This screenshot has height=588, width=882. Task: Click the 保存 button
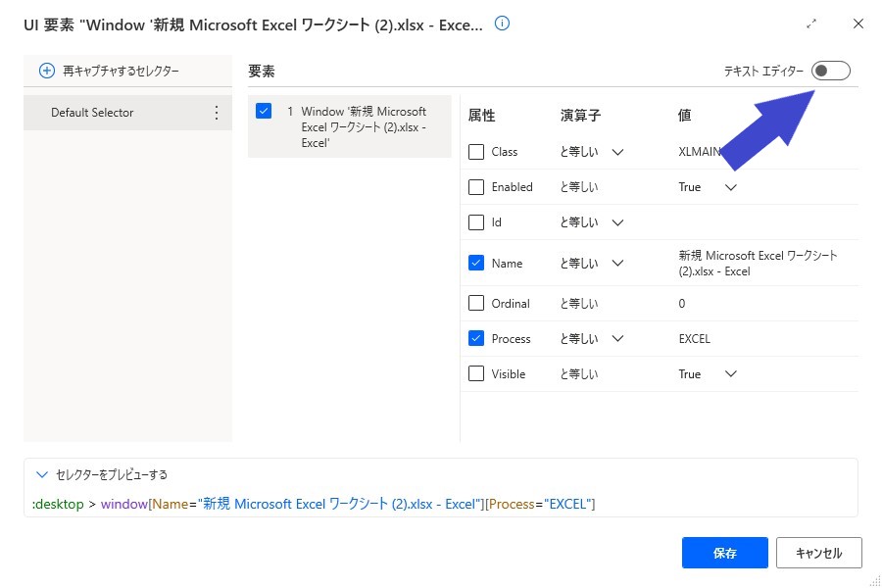point(724,553)
